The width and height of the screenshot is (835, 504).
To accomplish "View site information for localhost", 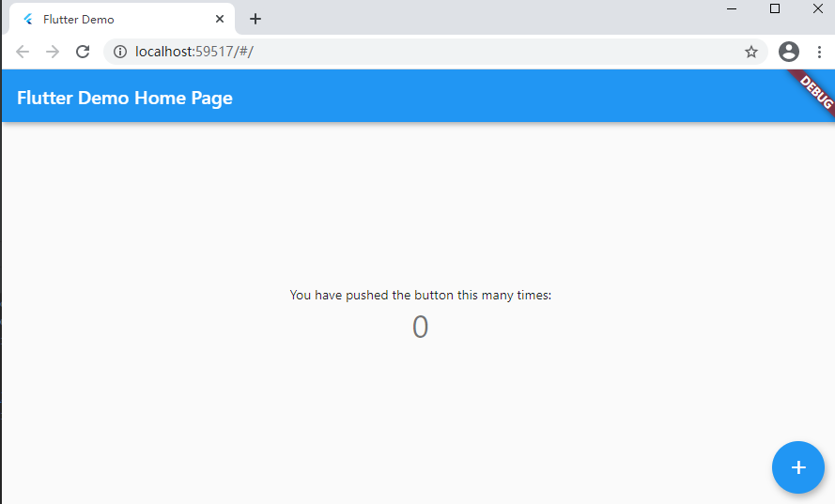I will coord(119,52).
